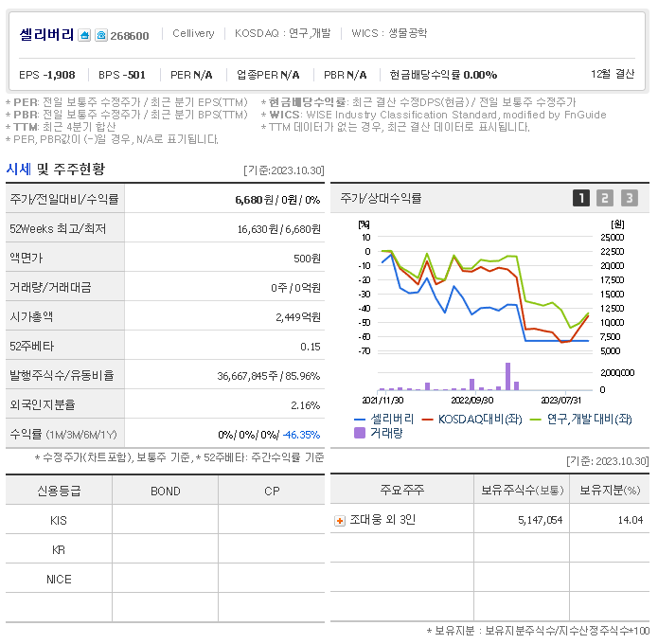The image size is (658, 644).
Task: Click the telephone contact icon
Action: [x=101, y=35]
